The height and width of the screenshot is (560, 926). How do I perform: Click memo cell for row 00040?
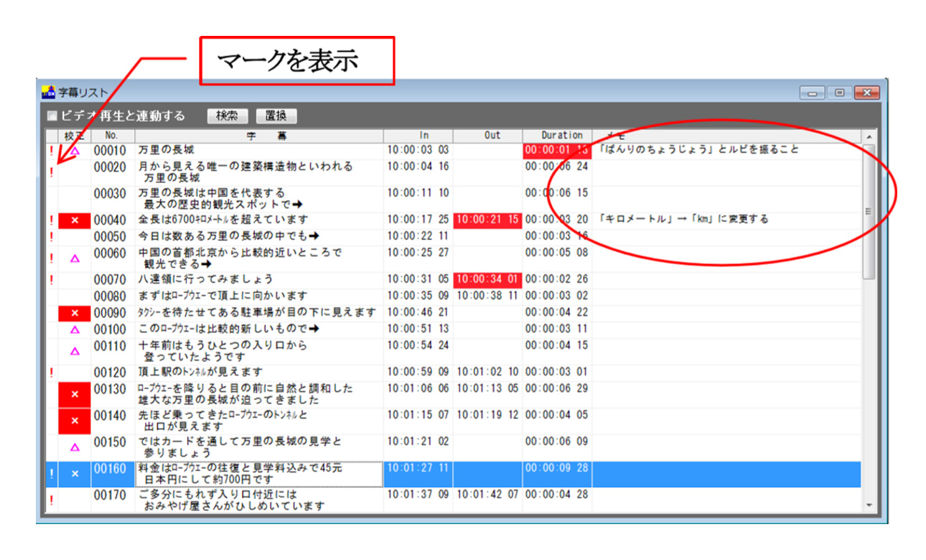725,220
